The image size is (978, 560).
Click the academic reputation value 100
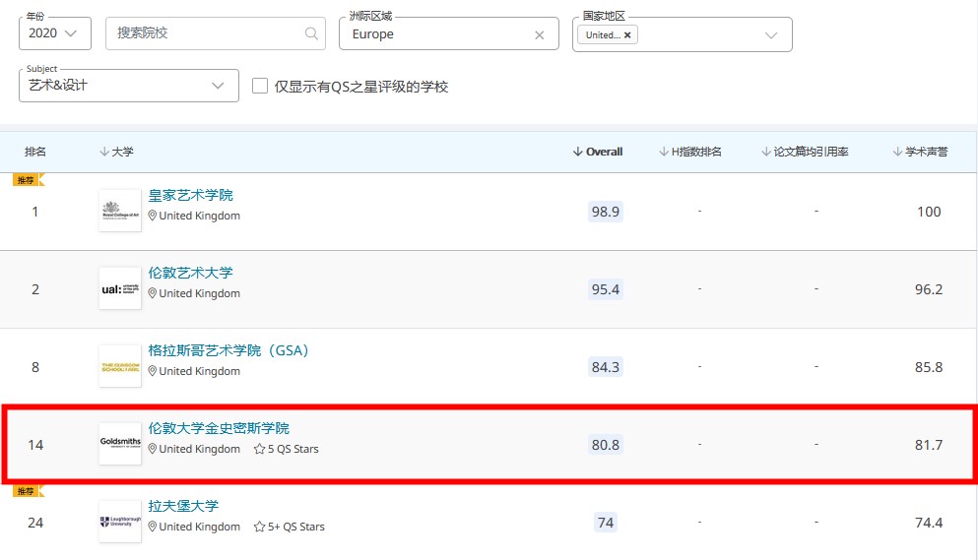pyautogui.click(x=929, y=212)
